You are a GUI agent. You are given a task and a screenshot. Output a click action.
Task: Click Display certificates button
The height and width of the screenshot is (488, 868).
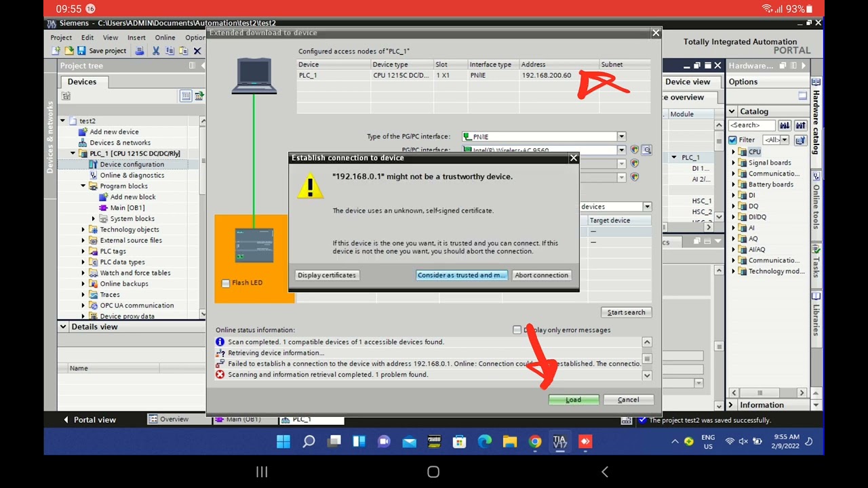(x=326, y=275)
